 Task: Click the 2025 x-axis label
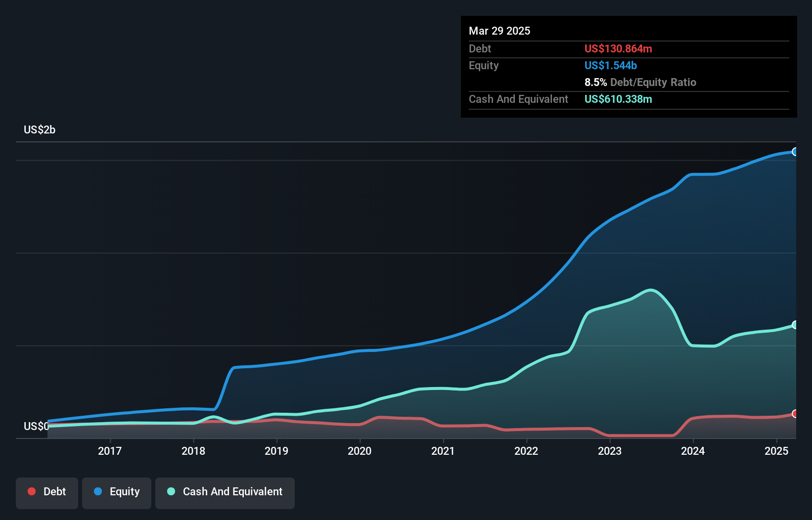click(776, 451)
